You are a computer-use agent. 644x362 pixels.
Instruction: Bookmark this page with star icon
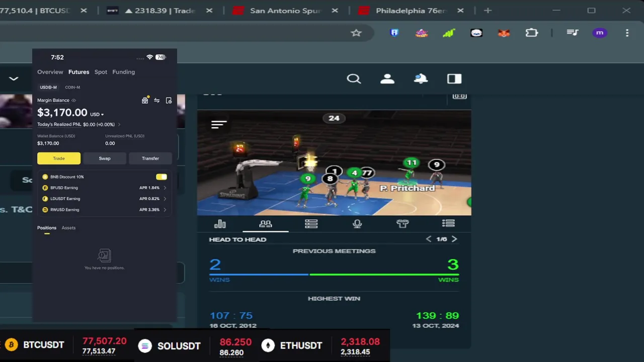coord(356,33)
